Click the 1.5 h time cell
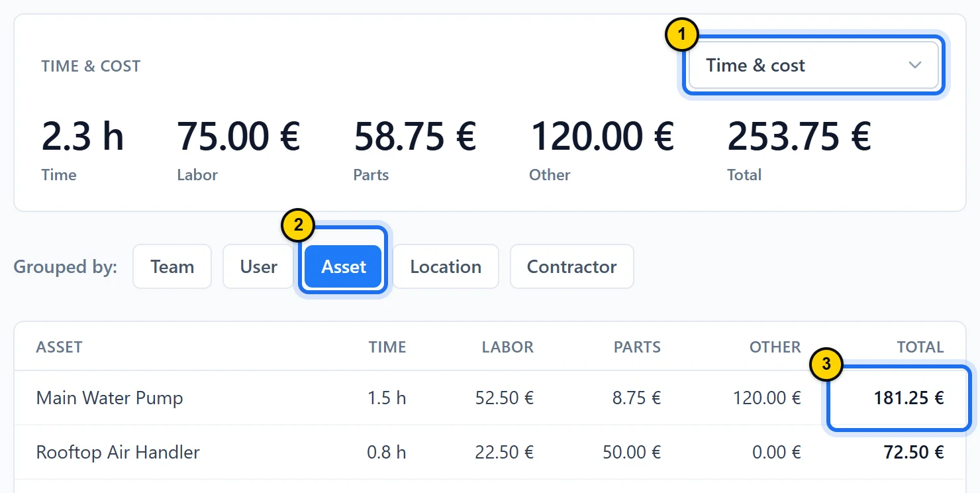 (387, 398)
